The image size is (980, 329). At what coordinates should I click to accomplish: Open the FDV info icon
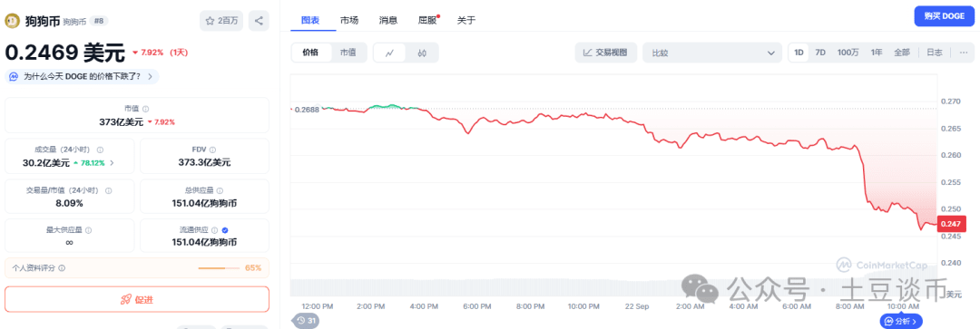[x=212, y=150]
